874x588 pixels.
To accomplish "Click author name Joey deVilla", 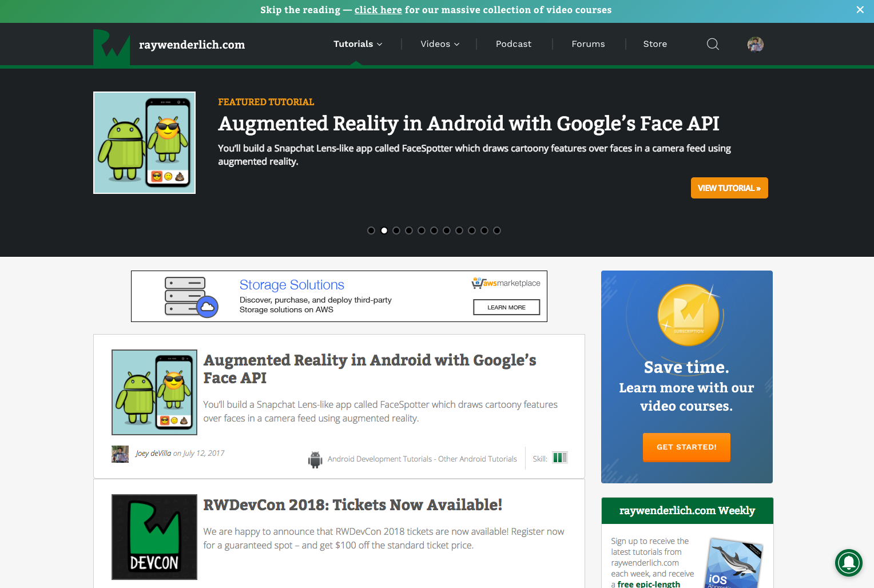I will 153,454.
